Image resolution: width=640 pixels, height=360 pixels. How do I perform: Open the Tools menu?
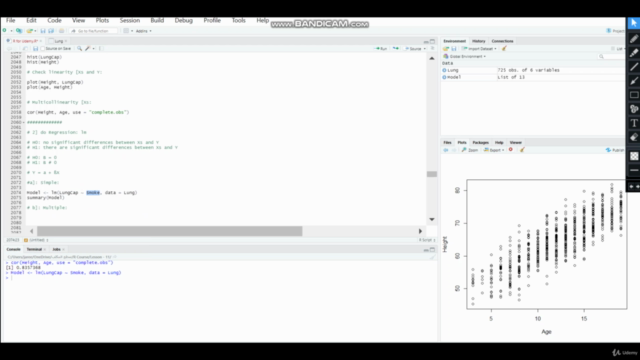(x=239, y=20)
